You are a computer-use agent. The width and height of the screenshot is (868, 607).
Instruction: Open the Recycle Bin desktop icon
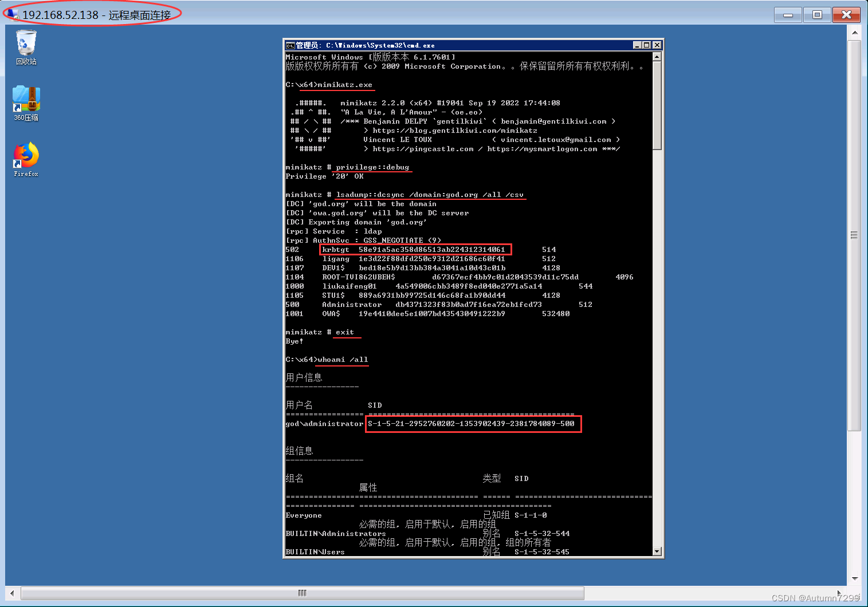(x=26, y=47)
